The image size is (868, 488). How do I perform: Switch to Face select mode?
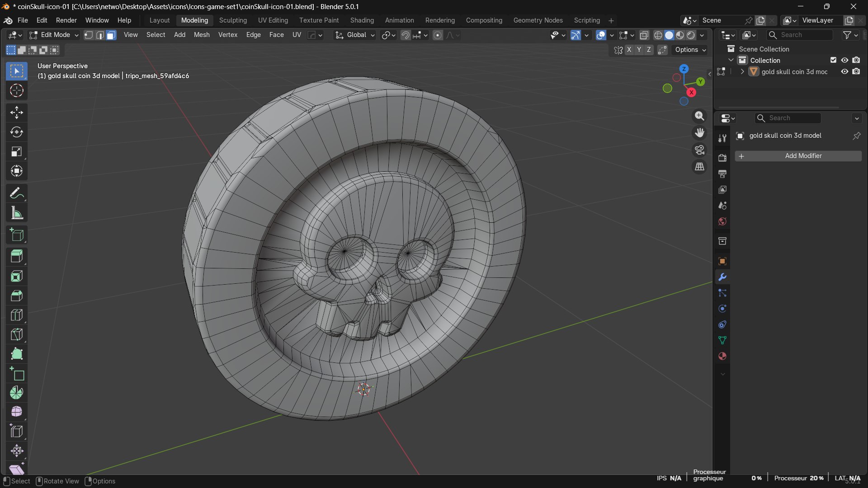(111, 35)
